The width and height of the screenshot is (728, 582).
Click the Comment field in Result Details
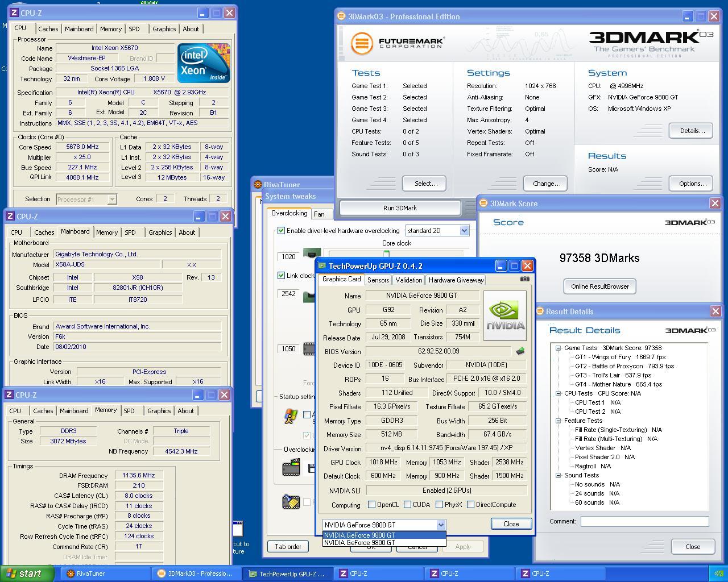644,521
